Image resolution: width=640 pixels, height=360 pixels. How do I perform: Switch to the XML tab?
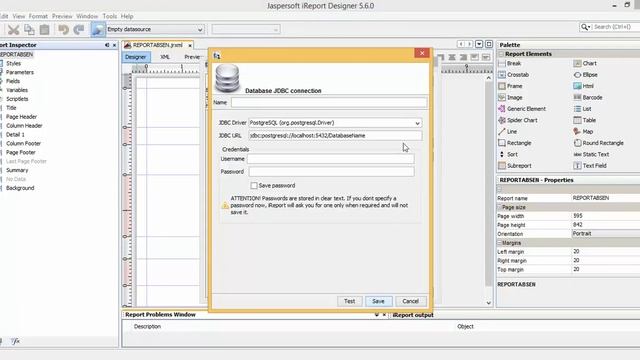tap(165, 57)
